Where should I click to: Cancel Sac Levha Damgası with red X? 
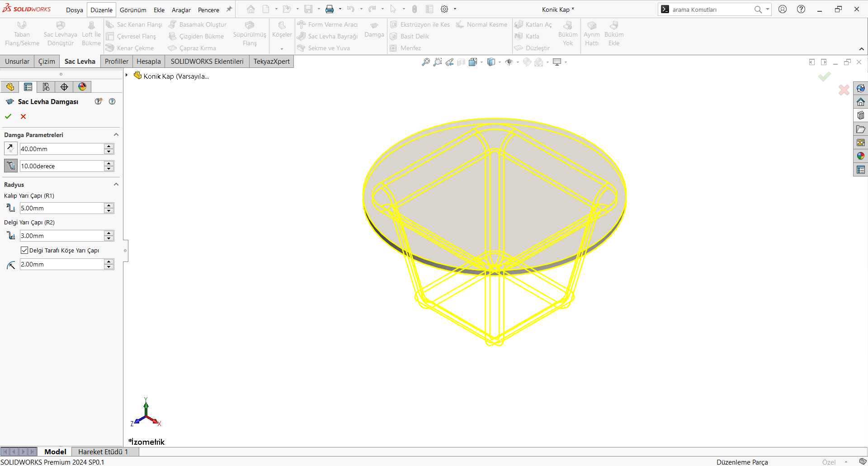point(24,116)
